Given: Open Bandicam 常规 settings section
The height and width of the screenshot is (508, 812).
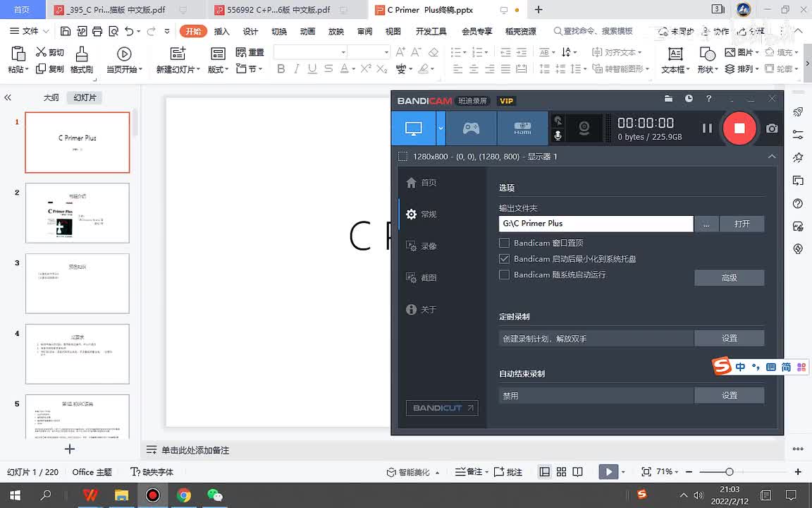Looking at the screenshot, I should point(422,214).
